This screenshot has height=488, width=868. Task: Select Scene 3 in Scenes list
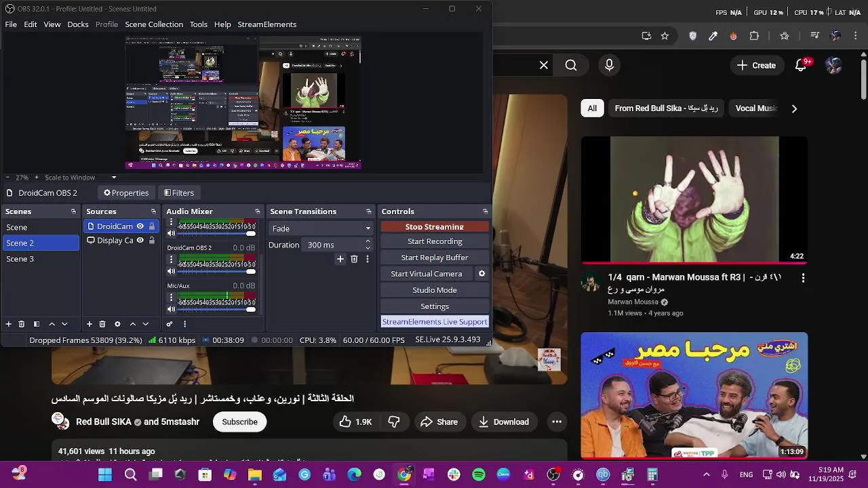[x=41, y=259]
